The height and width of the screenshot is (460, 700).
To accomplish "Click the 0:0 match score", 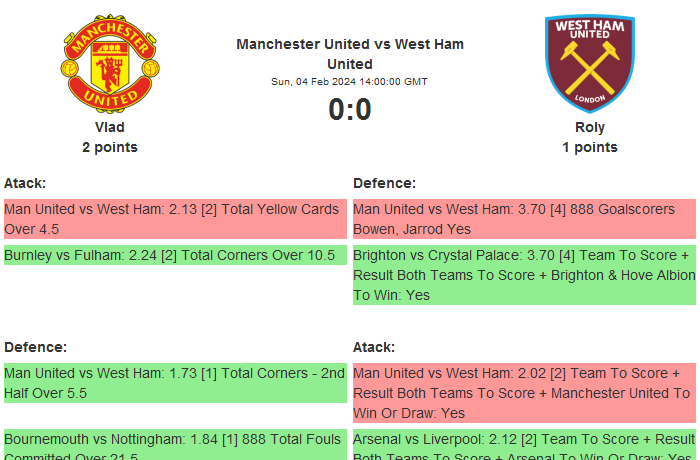I will (350, 110).
